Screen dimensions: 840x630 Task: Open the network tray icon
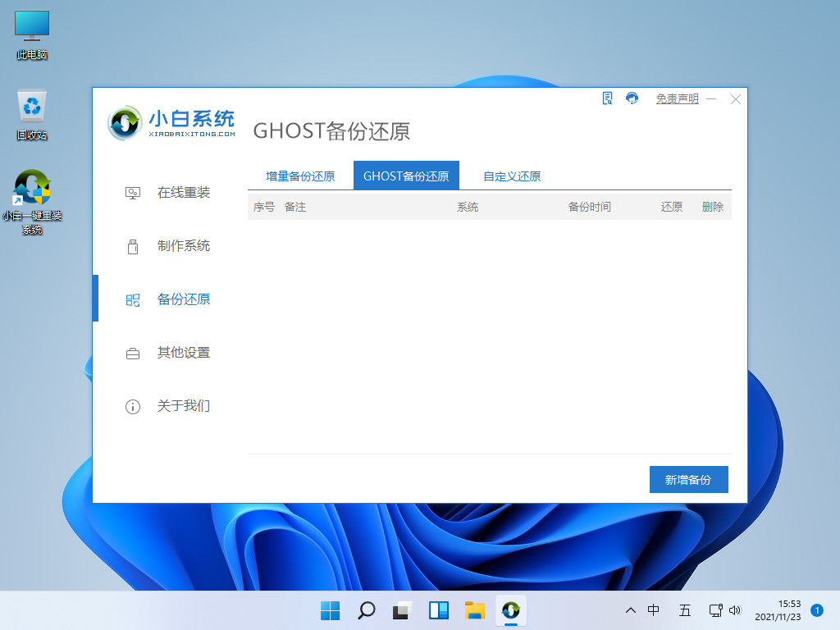715,610
